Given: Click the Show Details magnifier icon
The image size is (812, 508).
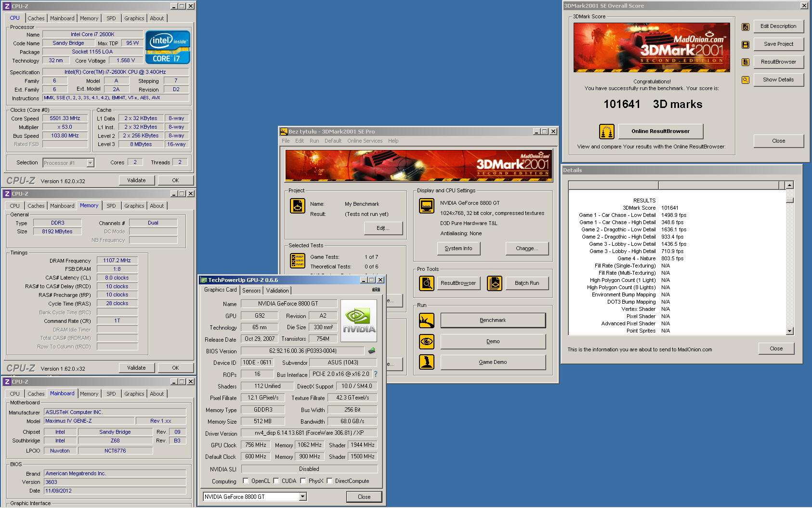Looking at the screenshot, I should pos(745,80).
